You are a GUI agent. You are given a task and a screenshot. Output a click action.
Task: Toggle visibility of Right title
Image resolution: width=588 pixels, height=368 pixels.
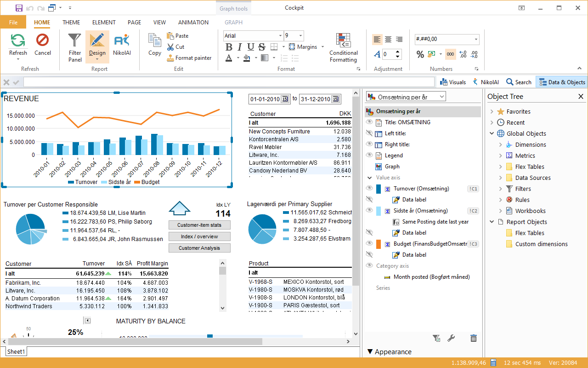click(x=369, y=144)
